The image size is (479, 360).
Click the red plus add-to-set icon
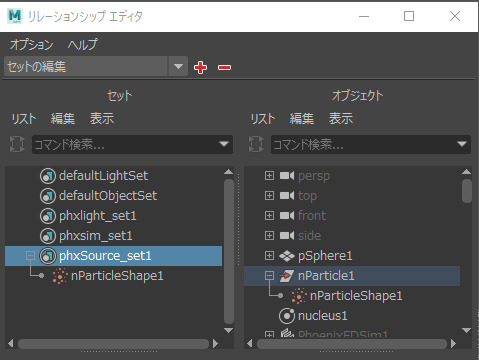[200, 68]
